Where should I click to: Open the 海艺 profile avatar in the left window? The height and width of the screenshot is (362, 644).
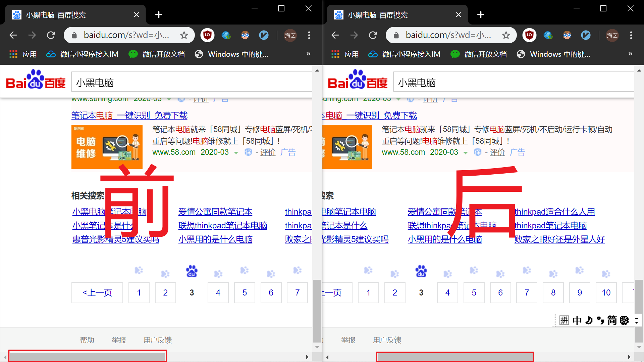[x=290, y=35]
